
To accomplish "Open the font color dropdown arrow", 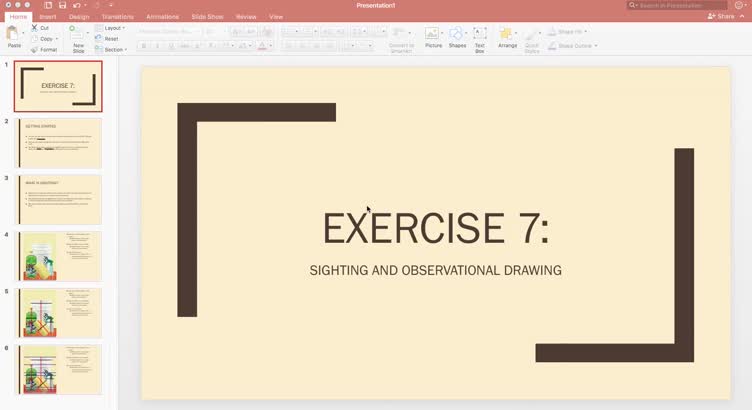I will click(x=270, y=46).
